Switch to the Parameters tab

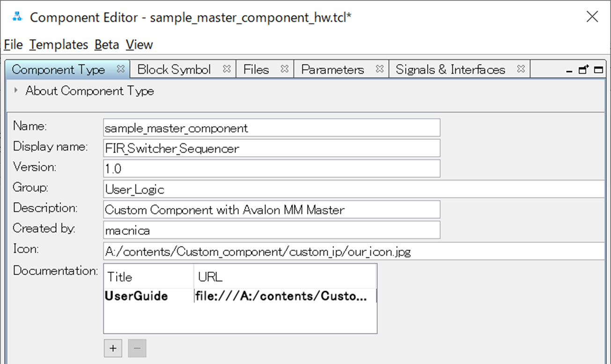coord(333,69)
